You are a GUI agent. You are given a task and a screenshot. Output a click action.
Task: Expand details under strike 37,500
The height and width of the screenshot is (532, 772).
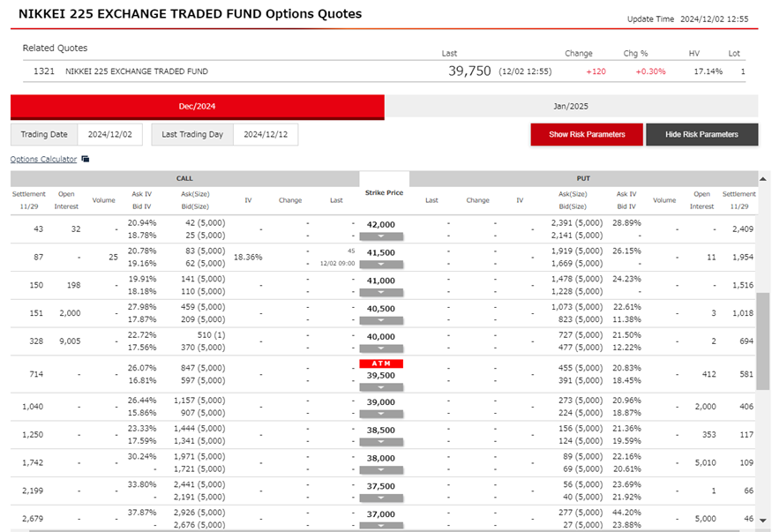click(381, 498)
